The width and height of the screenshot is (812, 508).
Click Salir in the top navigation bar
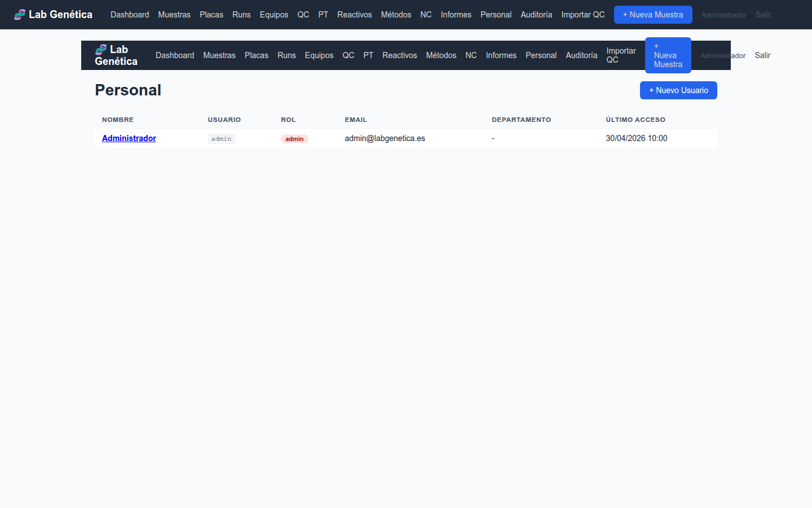tap(763, 15)
